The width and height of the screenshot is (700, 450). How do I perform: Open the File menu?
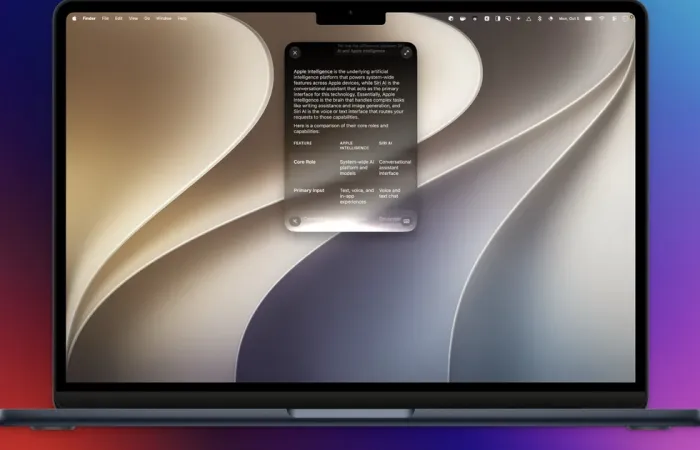pos(105,18)
